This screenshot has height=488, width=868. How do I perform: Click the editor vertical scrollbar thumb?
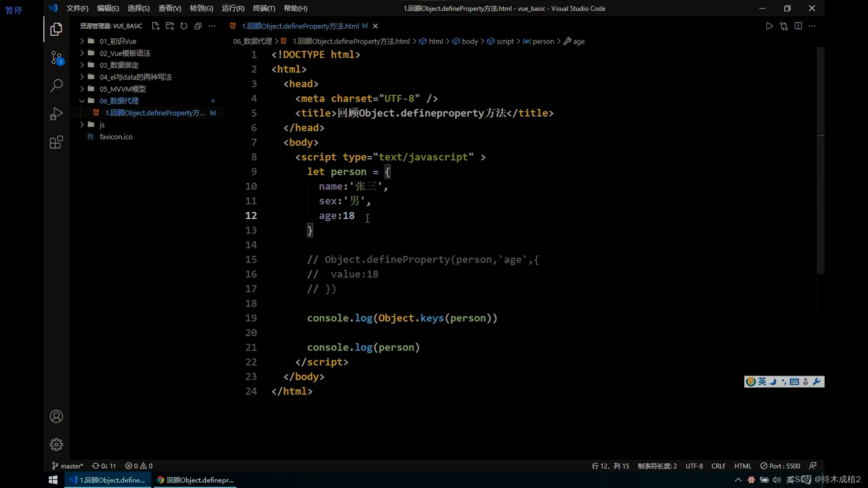pyautogui.click(x=821, y=160)
